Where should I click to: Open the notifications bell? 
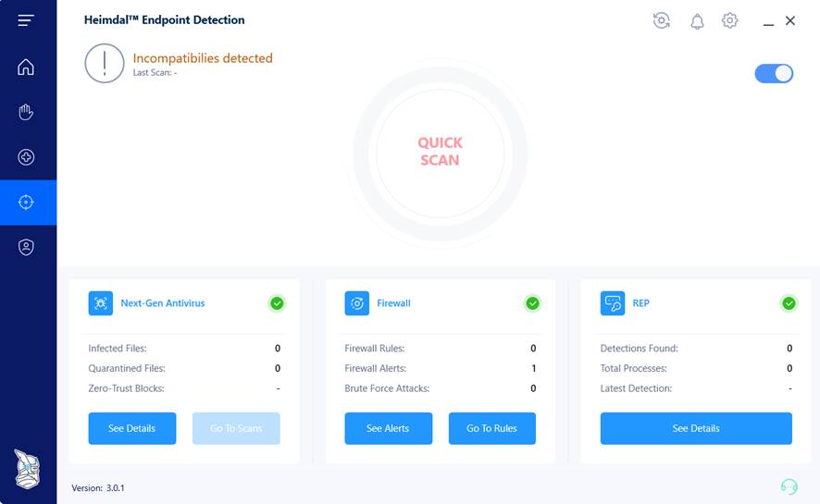[x=697, y=20]
